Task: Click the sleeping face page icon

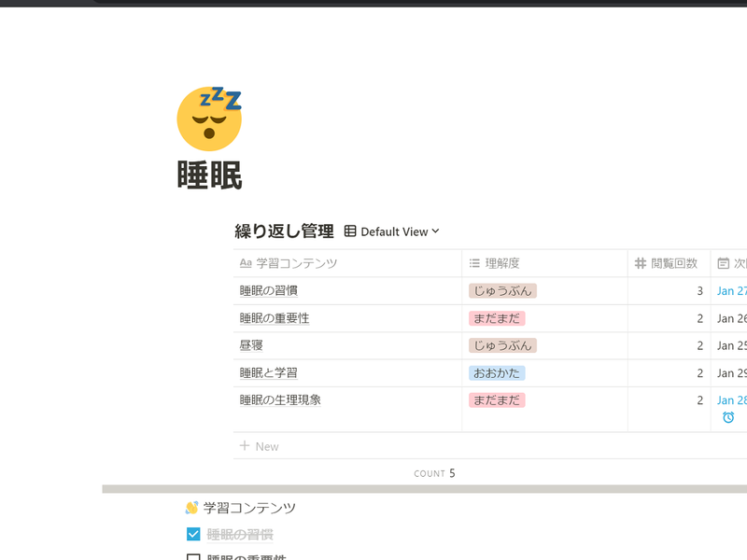Action: point(209,119)
